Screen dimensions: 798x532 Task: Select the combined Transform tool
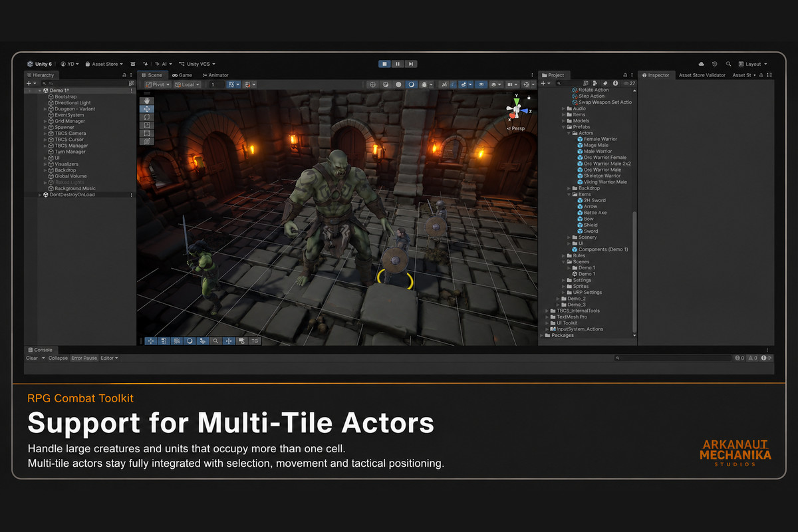pos(146,141)
